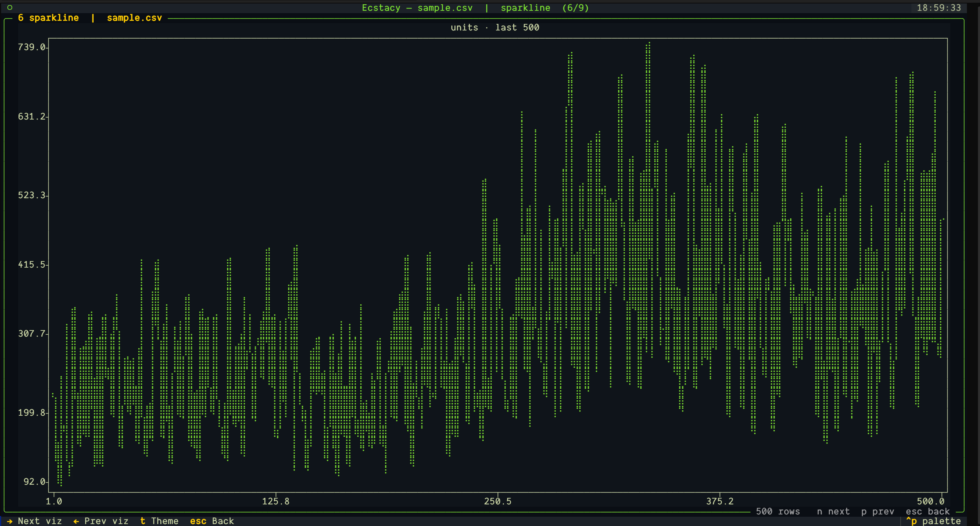Click the y-axis label 92.0
This screenshot has height=526, width=980.
tap(35, 482)
